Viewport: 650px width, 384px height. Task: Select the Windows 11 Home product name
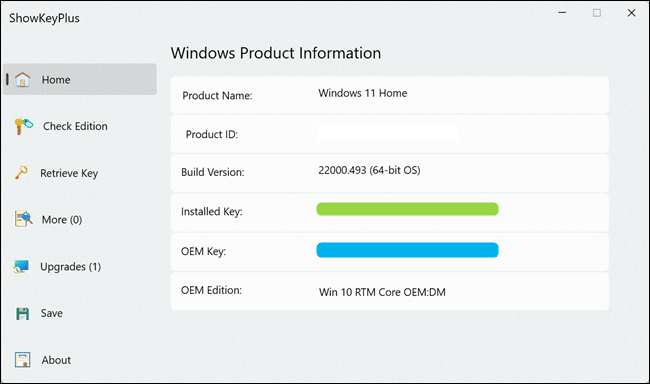(x=363, y=93)
